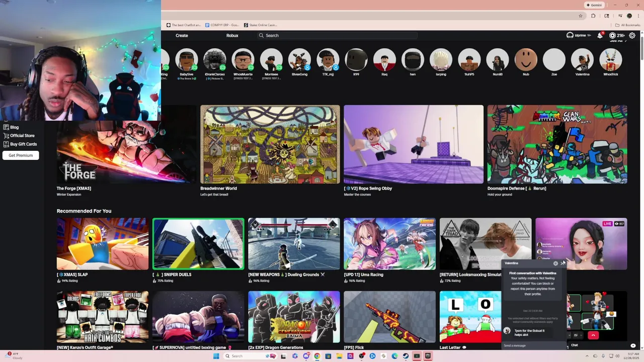Open Dueling Grounds game card

pyautogui.click(x=294, y=244)
